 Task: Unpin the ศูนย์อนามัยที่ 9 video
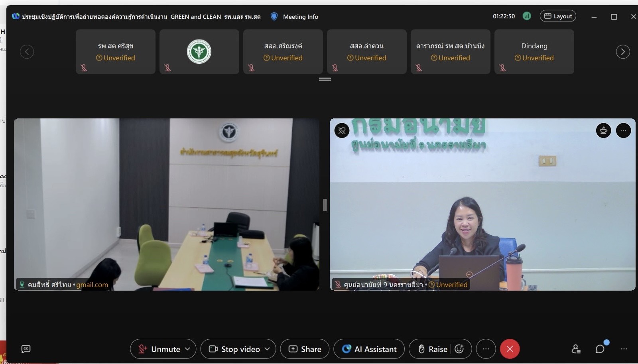[x=342, y=130]
